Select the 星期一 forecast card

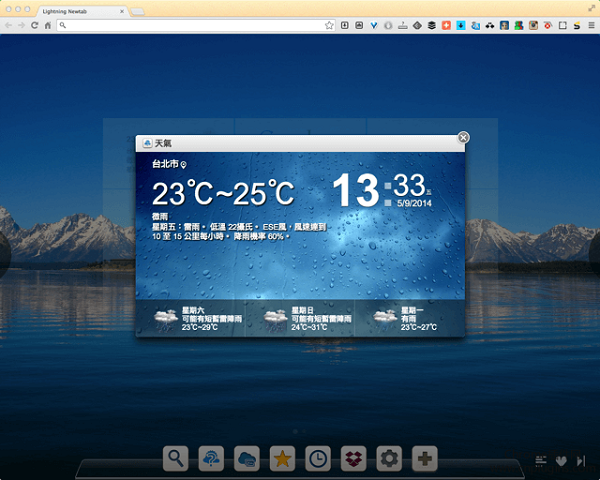point(409,318)
